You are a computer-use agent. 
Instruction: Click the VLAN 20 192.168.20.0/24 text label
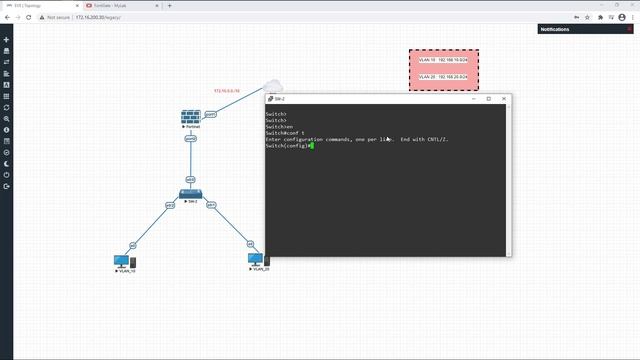pyautogui.click(x=443, y=77)
